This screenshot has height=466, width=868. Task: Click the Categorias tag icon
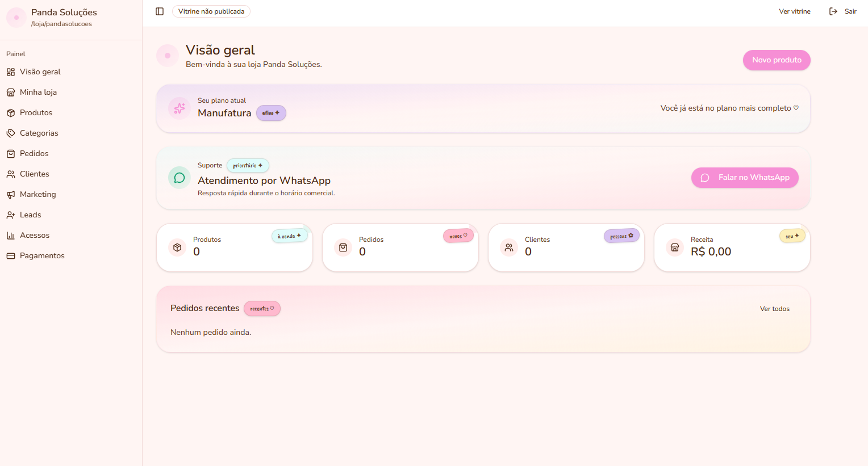(x=11, y=133)
